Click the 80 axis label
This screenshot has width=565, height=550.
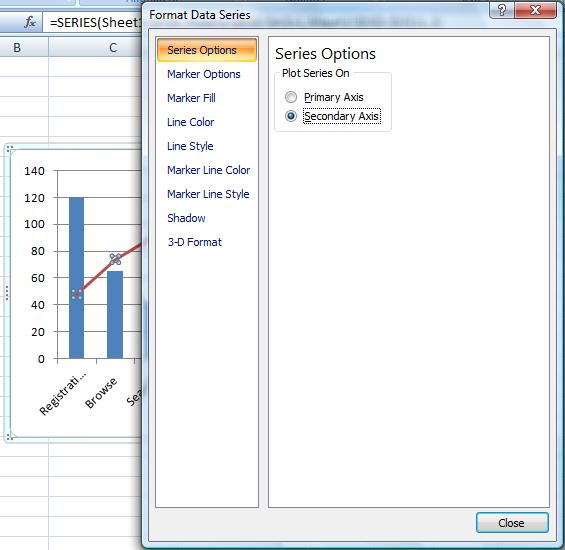(37, 251)
